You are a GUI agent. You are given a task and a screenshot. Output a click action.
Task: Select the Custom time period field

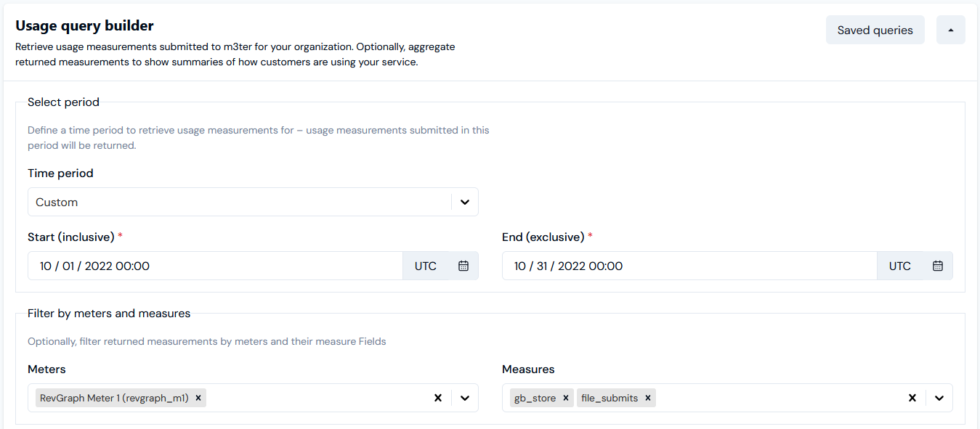[x=253, y=202]
